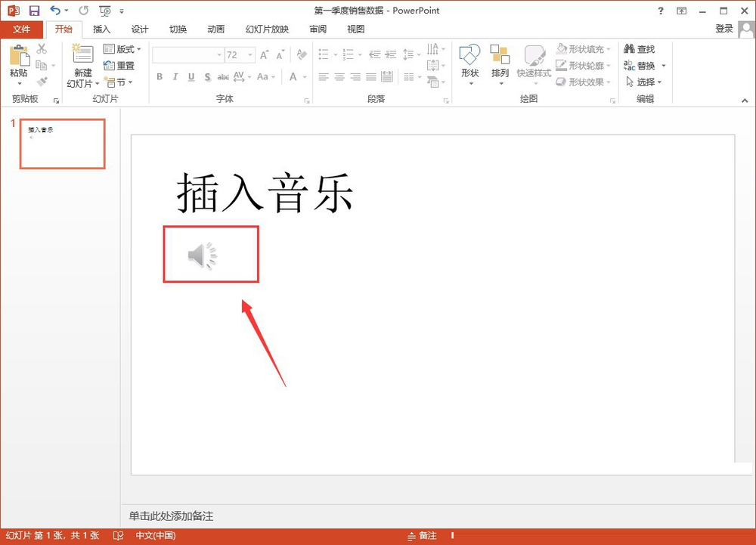Open the 节 section dropdown
756x545 pixels.
tap(118, 82)
